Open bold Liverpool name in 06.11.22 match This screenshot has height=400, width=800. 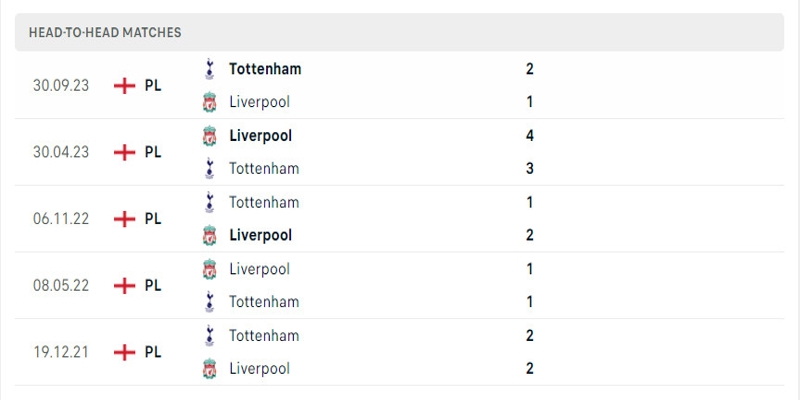point(260,235)
